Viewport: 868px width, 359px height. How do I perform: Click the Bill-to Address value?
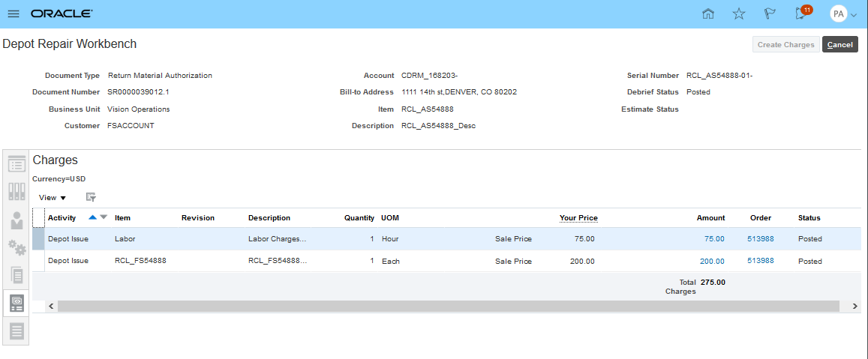point(459,92)
